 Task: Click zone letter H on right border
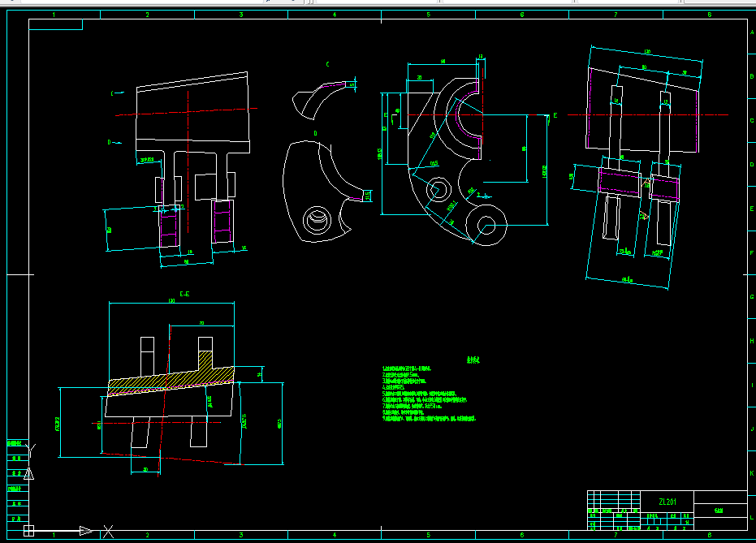click(x=752, y=341)
